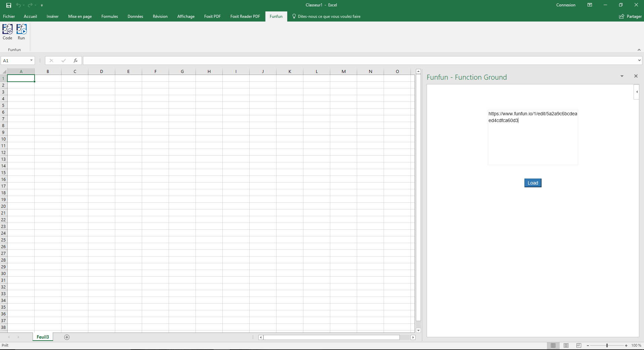
Task: Open the Foxit Reader PDF tab
Action: tap(245, 16)
